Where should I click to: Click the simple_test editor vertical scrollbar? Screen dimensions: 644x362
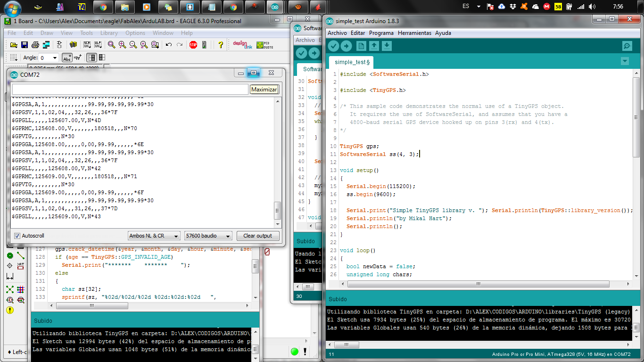point(636,174)
